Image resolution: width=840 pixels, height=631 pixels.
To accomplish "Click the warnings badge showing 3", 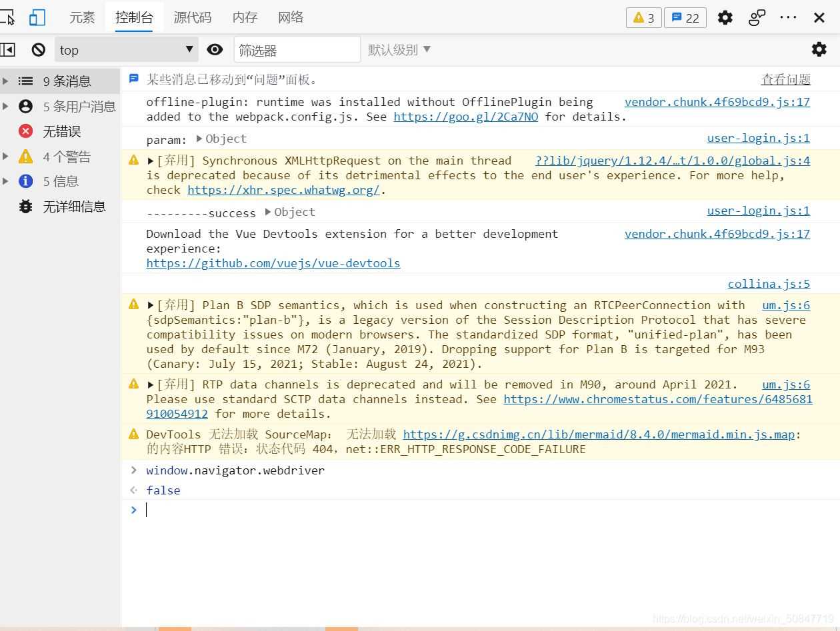I will point(642,17).
